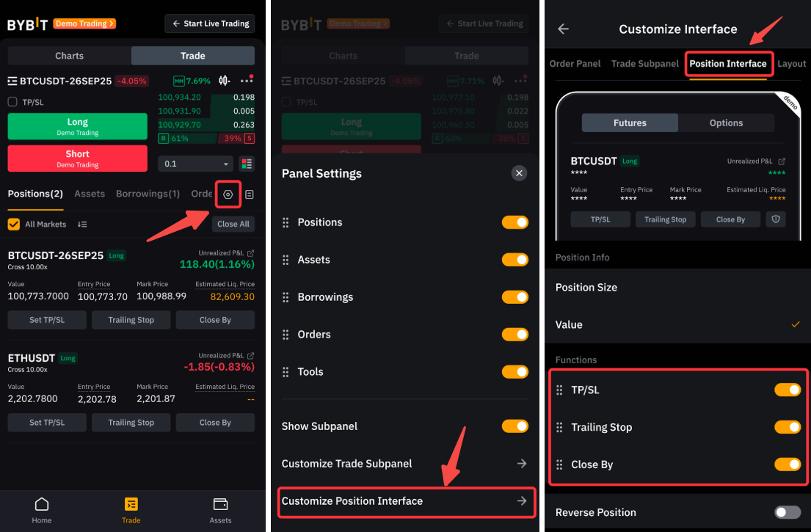Open Assets in bottom navigation

pos(220,511)
